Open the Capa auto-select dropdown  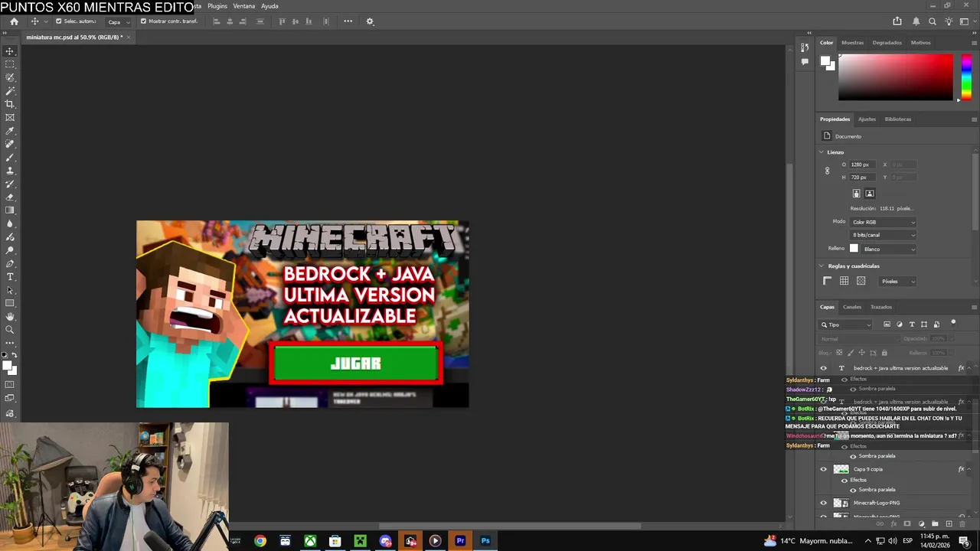[118, 21]
